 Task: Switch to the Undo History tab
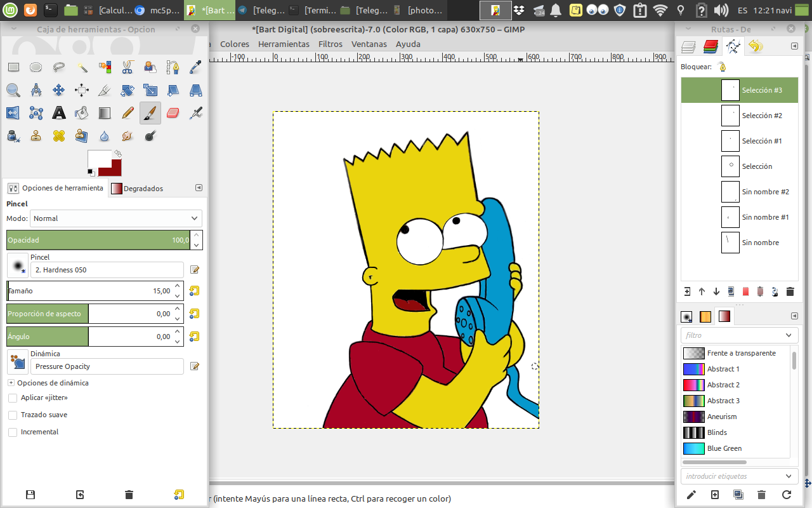(755, 46)
